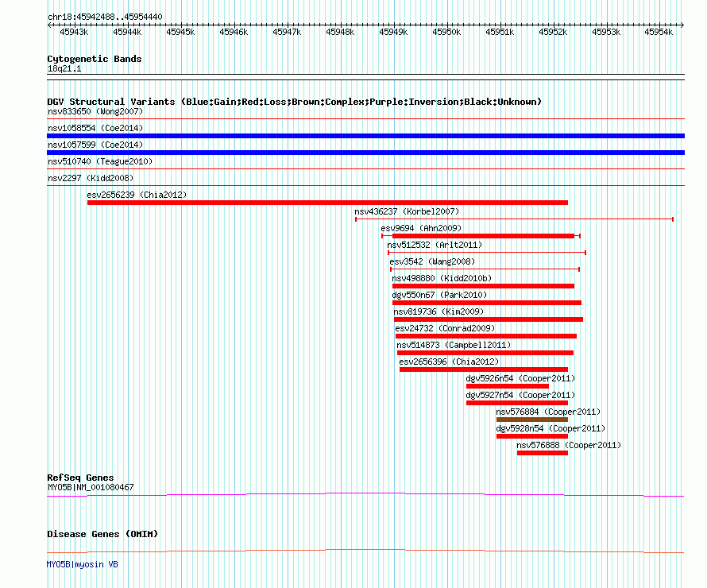
Task: Click the Cytogenetic Bands track title
Action: click(x=95, y=59)
